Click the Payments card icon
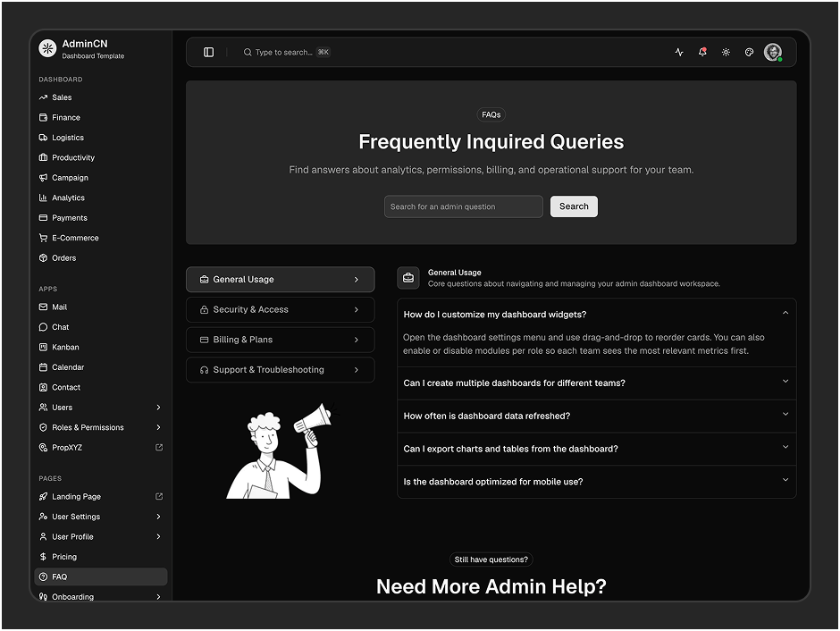Screen dimensions: 840x631 click(x=44, y=218)
